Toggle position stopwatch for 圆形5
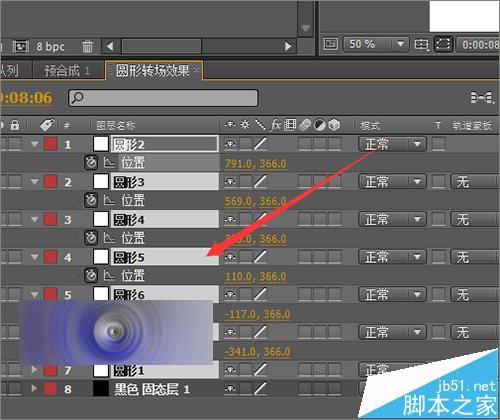This screenshot has height=420, width=500. click(91, 276)
